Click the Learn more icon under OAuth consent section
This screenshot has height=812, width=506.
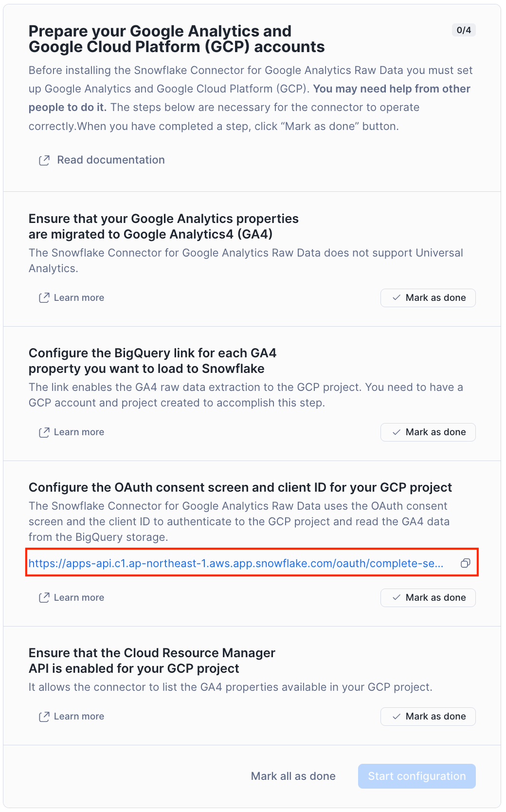[44, 598]
